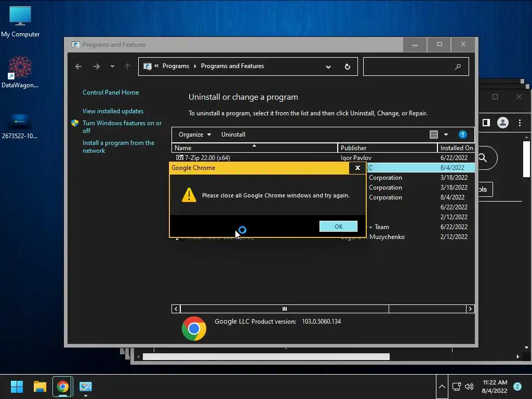The image size is (532, 399).
Task: Click the Chrome profile avatar icon
Action: 503,123
